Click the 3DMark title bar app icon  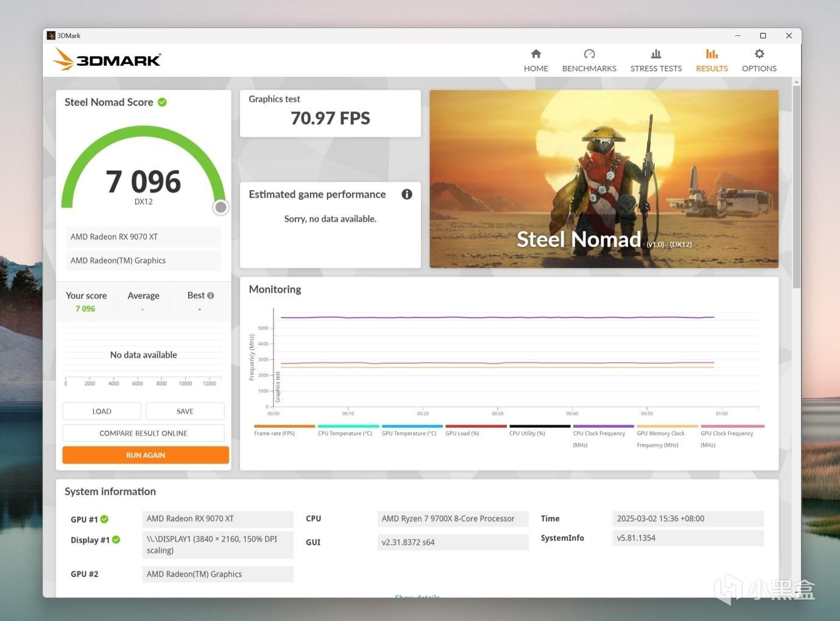[51, 35]
